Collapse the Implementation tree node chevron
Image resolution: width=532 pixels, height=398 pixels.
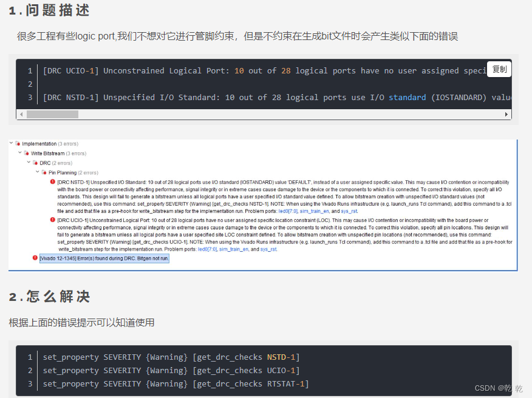pyautogui.click(x=11, y=143)
